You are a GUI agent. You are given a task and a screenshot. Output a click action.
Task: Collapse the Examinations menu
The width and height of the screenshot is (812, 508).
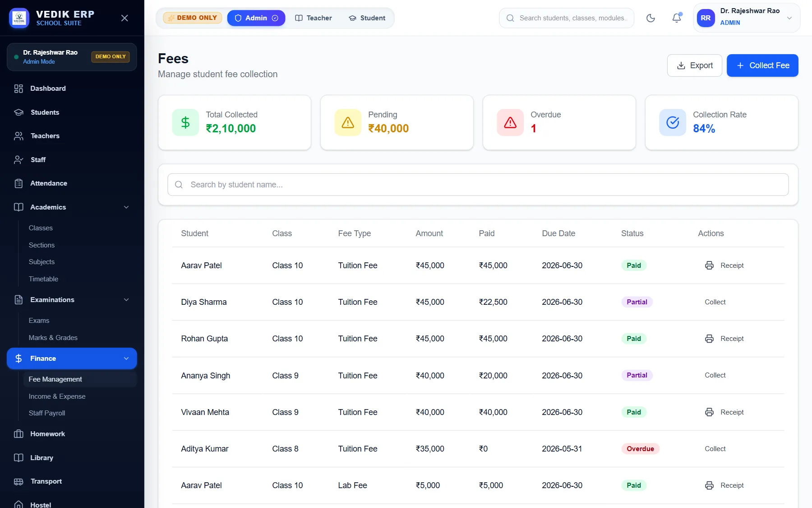126,300
